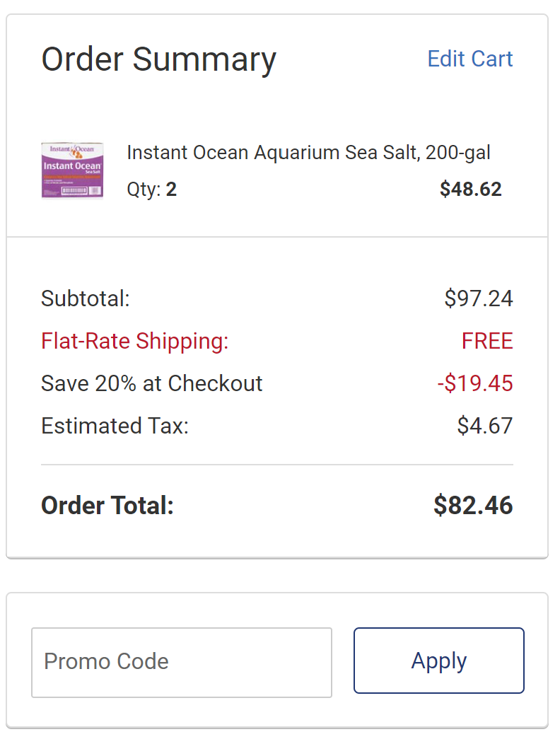Click the Qty label
560x744 pixels.
144,190
